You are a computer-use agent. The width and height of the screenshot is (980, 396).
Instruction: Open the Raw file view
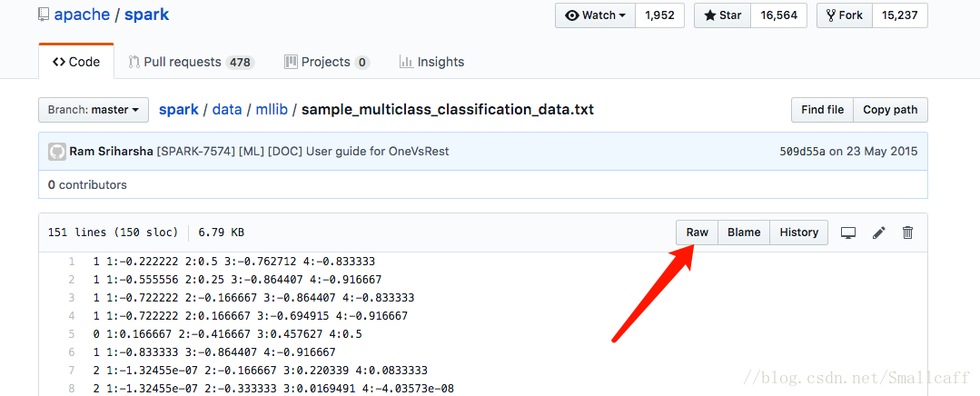[x=698, y=233]
